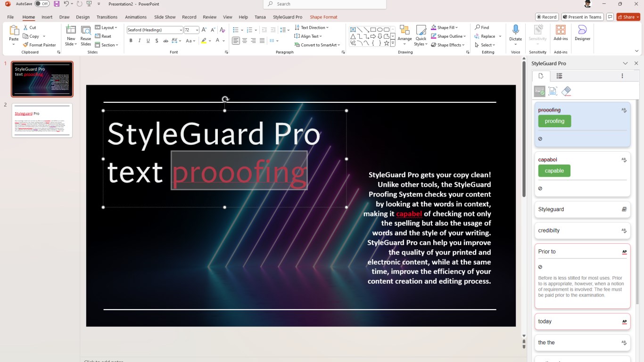Click Find in the Editing group

click(x=482, y=27)
